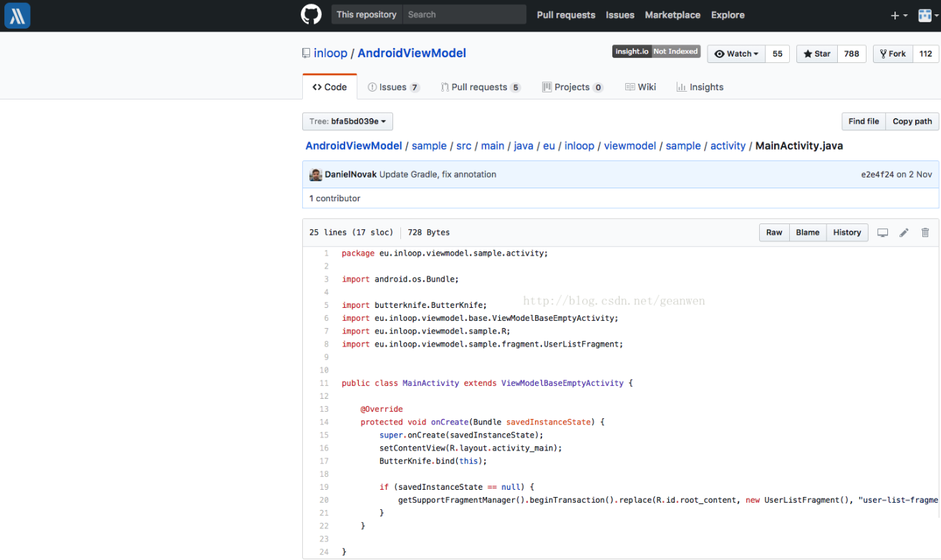Viewport: 941px width, 560px height.
Task: Click the trash delete file icon
Action: click(925, 233)
